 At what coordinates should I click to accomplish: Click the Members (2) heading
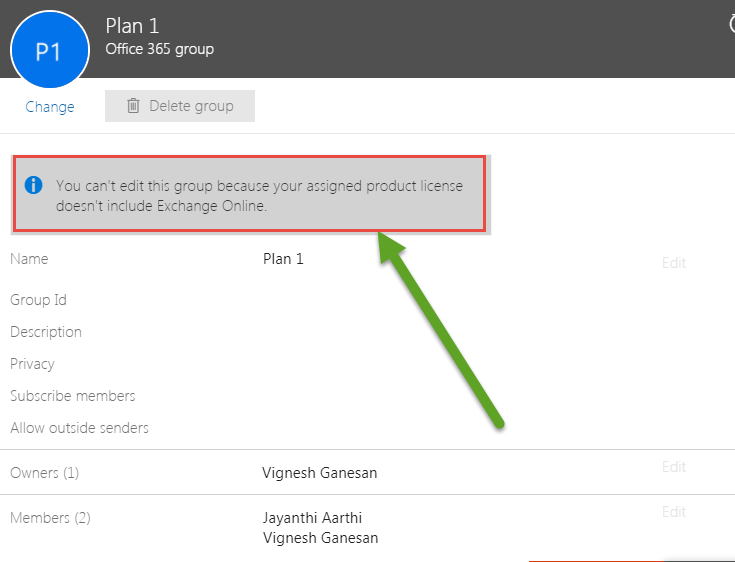(50, 518)
